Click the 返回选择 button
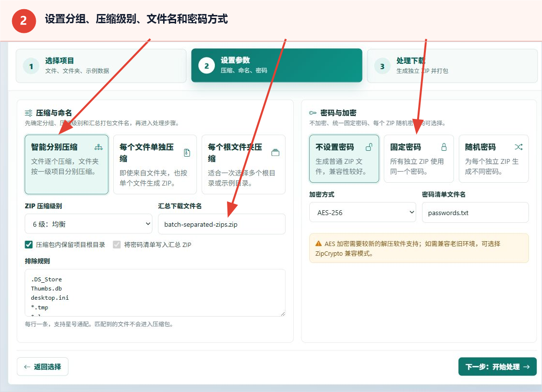This screenshot has width=542, height=392. [x=43, y=366]
